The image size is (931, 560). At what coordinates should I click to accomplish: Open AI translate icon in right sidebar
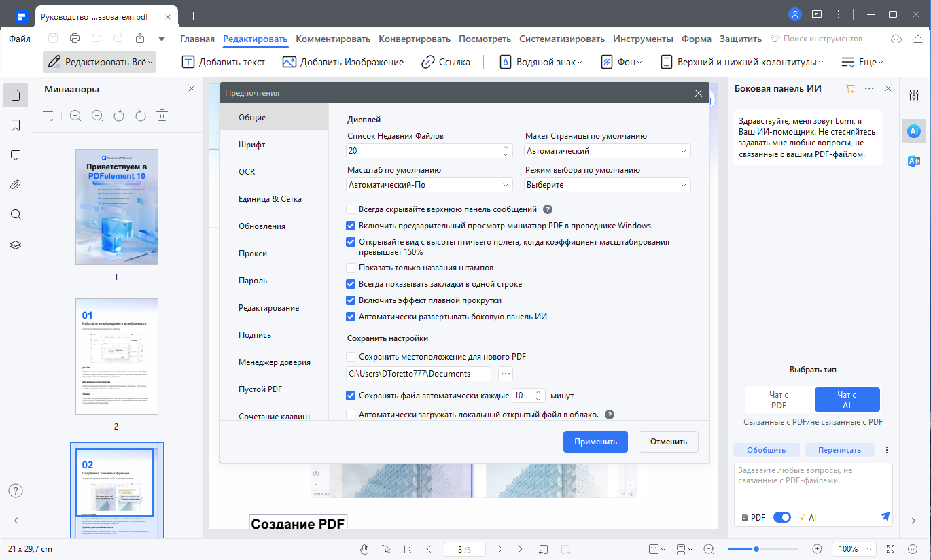[914, 161]
